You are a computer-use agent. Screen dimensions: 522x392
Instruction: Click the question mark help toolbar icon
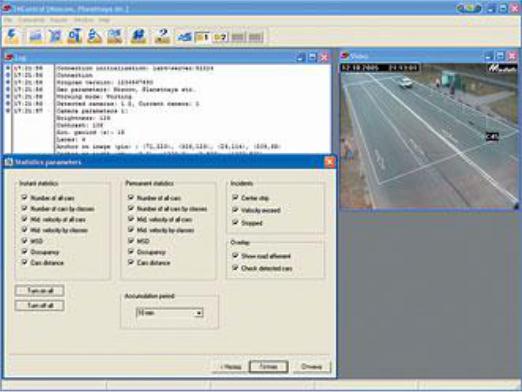[162, 36]
